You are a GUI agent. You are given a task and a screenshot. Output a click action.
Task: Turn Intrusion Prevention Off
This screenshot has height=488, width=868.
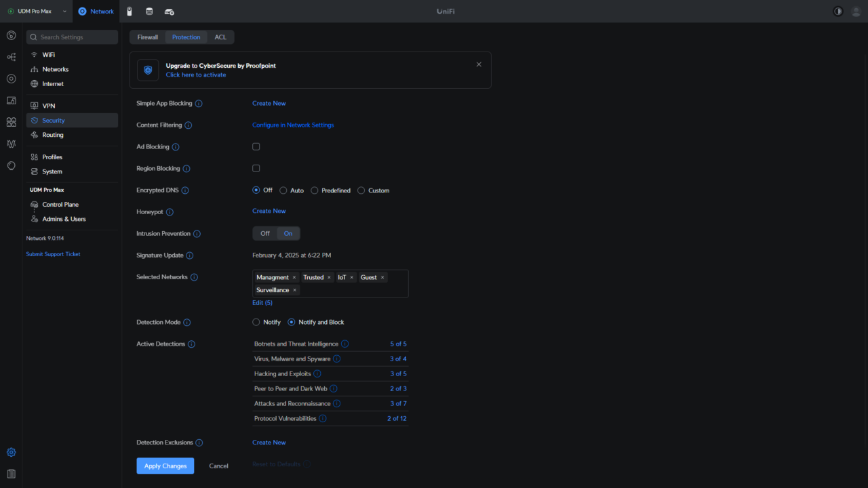[265, 234]
